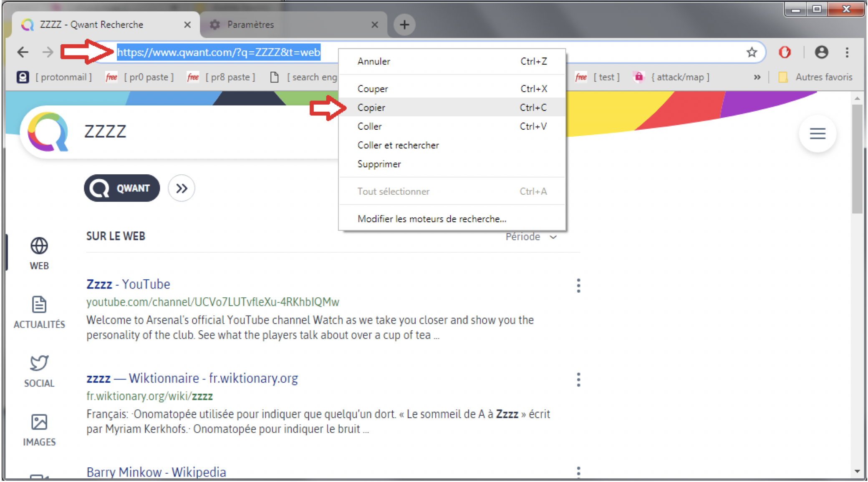The image size is (868, 482).
Task: Open Chrome's three-dot menu
Action: tap(847, 52)
